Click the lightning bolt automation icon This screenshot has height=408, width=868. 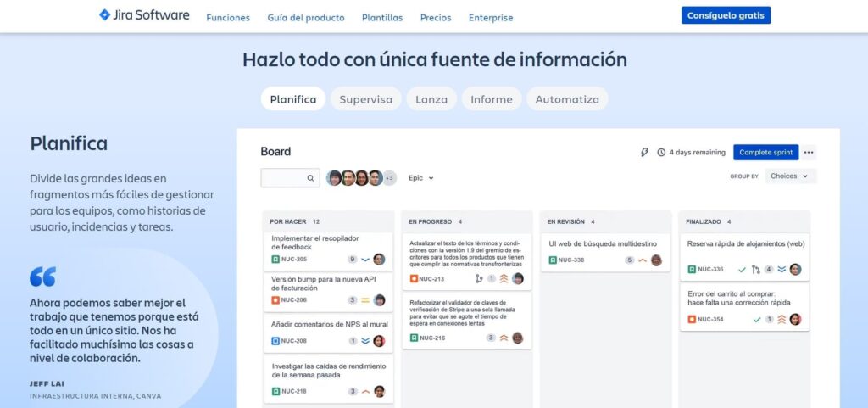coord(644,152)
